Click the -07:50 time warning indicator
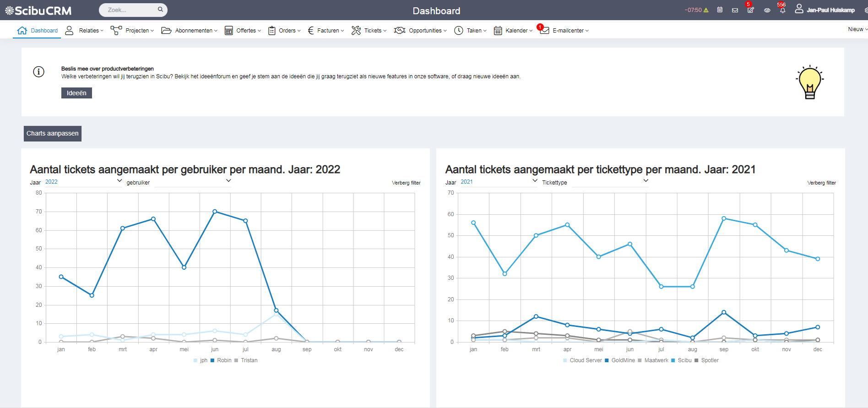This screenshot has width=868, height=408. pos(696,10)
